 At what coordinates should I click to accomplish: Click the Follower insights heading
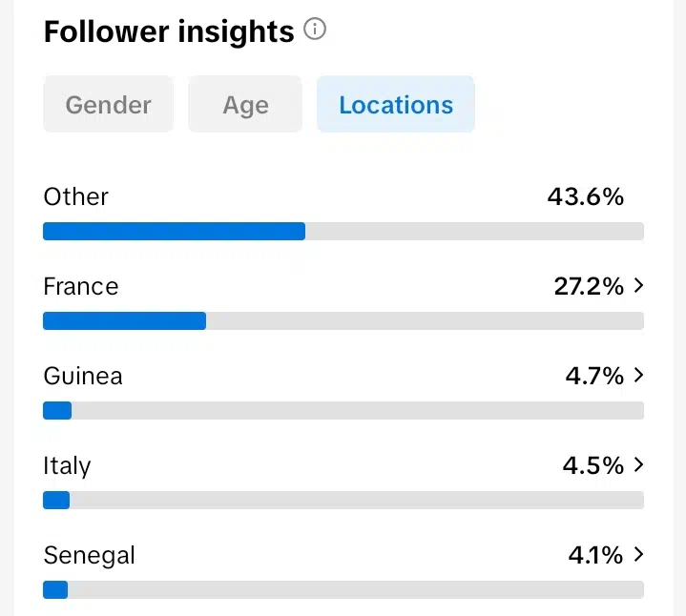(x=169, y=31)
